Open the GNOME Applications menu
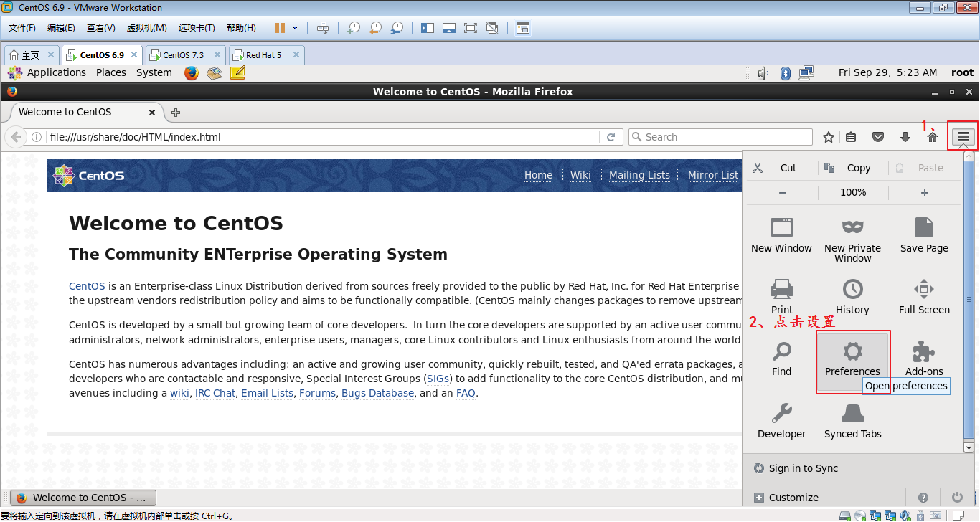The width and height of the screenshot is (980, 522). 56,72
